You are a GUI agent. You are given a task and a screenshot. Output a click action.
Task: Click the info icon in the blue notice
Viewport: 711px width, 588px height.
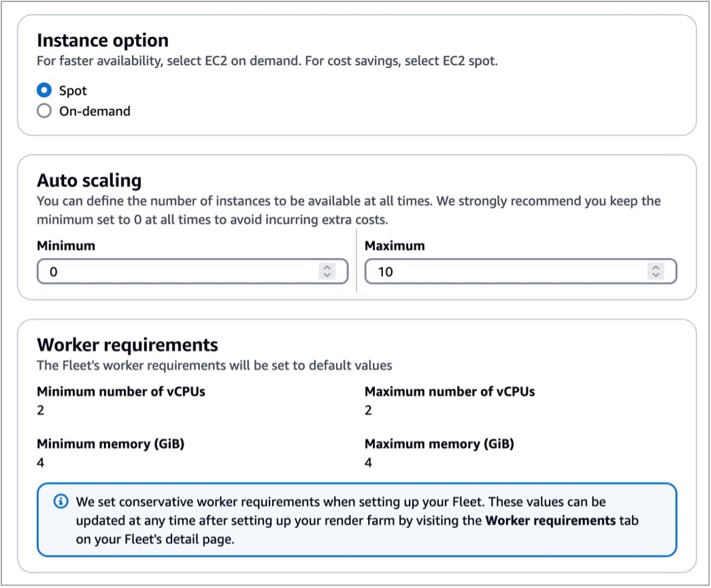pyautogui.click(x=61, y=502)
